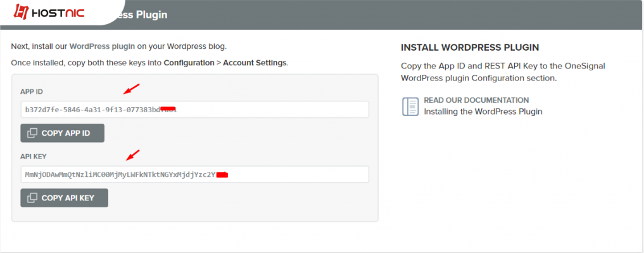Click the red arrow pointing to APP ID
This screenshot has height=253, width=644.
[132, 89]
